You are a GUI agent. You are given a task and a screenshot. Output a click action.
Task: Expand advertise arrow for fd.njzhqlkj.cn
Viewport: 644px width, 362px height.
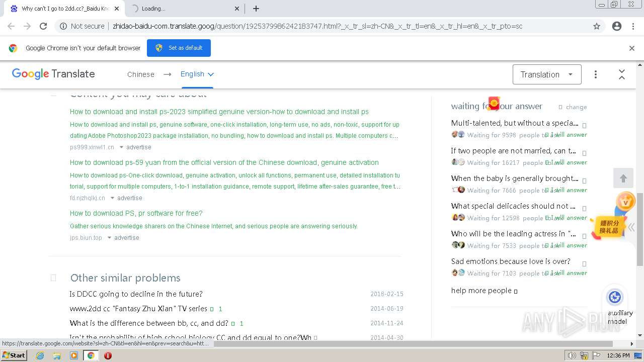click(x=113, y=198)
